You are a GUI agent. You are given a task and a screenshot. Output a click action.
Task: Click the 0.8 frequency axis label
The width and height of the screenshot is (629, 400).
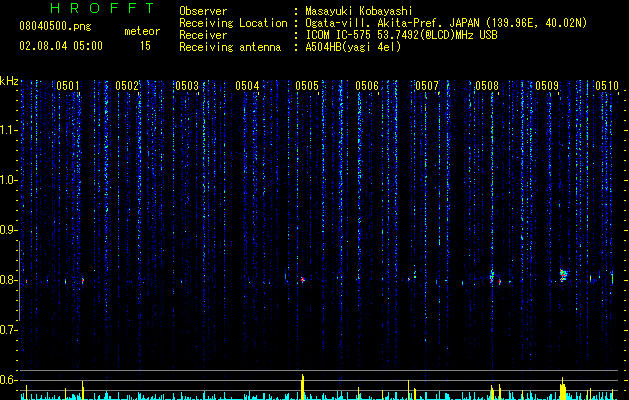8,280
